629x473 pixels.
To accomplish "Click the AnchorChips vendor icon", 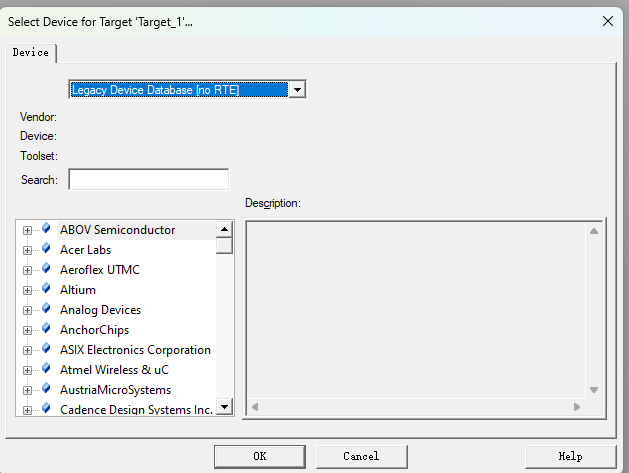I will [46, 329].
